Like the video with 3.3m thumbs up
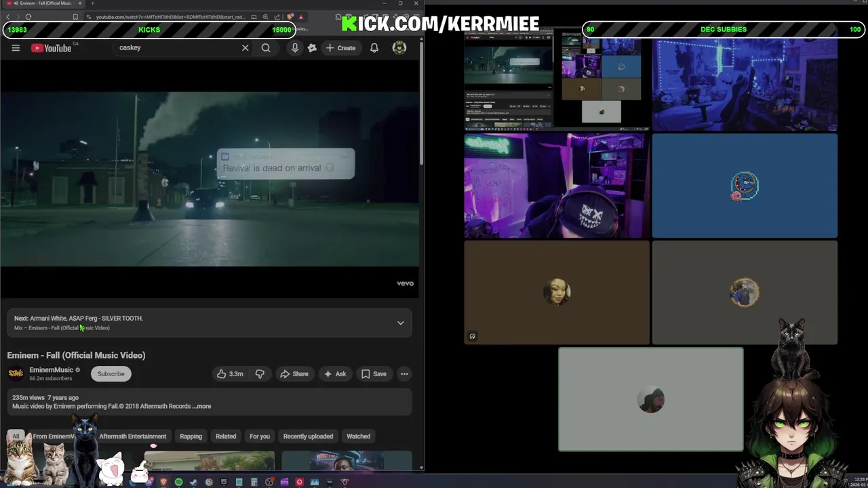 tap(230, 373)
